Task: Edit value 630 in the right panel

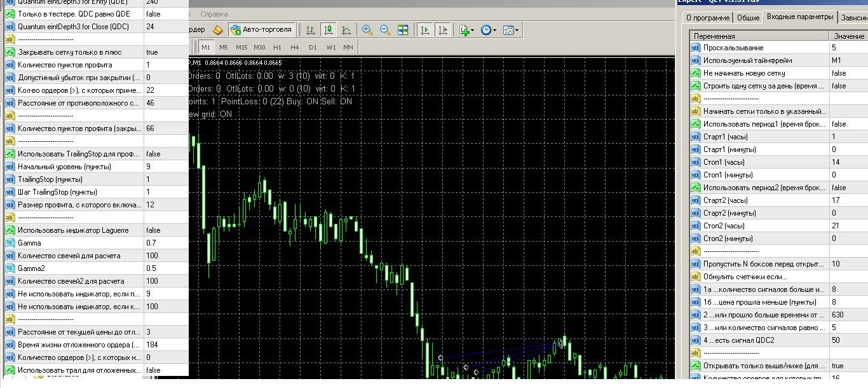Action: [848, 315]
